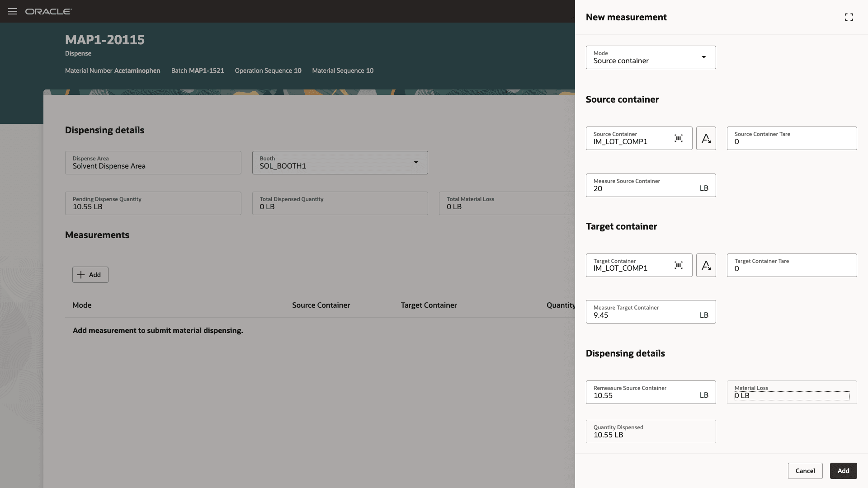Click the Total Material Loss field

tap(507, 203)
